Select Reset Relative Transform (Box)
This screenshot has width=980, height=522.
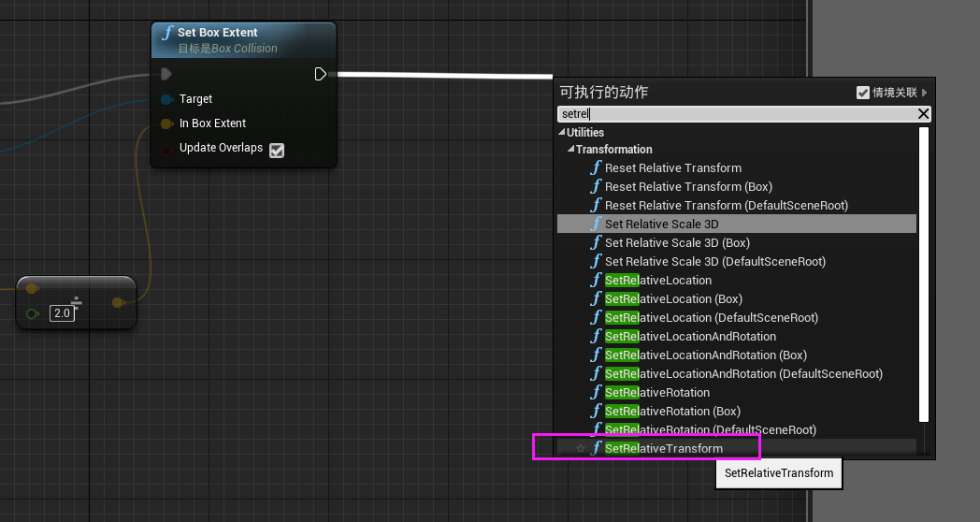[x=689, y=186]
